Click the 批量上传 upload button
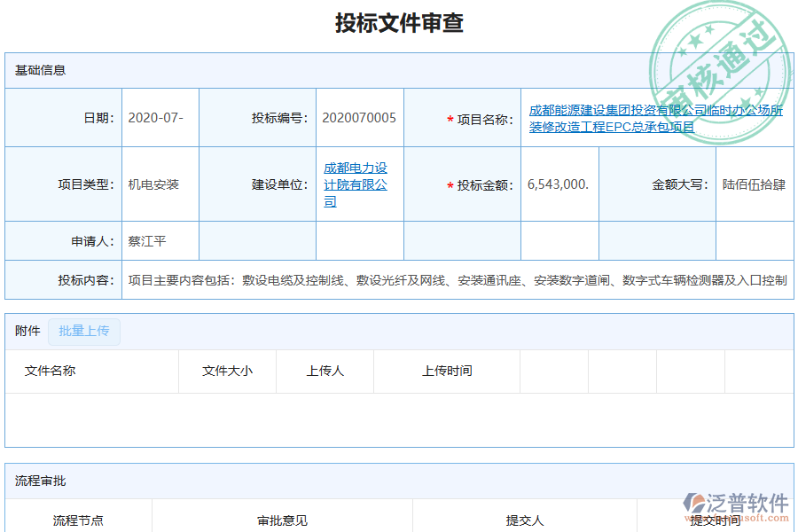 pyautogui.click(x=83, y=332)
